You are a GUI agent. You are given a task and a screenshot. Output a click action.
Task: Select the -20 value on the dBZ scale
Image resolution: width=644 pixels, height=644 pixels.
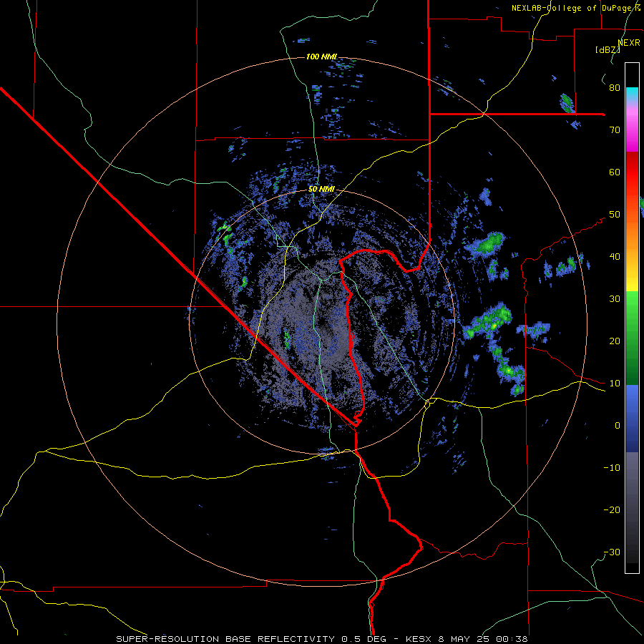[612, 510]
